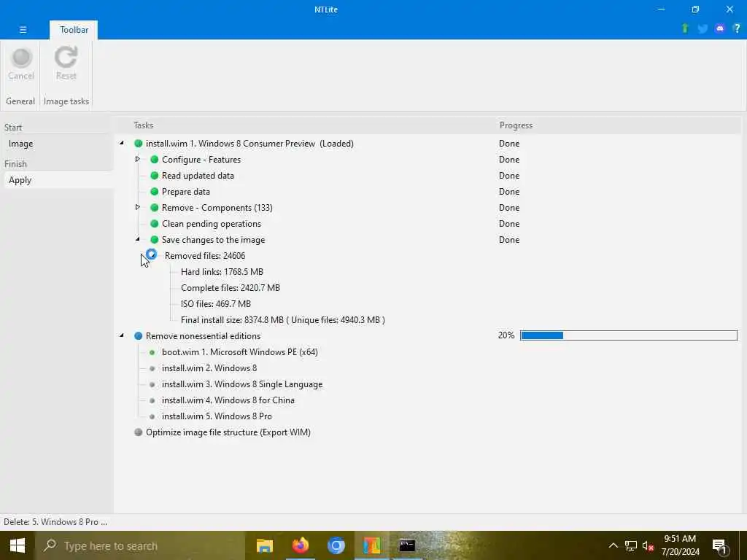Select the Toolbar tab
747x560 pixels.
(x=74, y=29)
